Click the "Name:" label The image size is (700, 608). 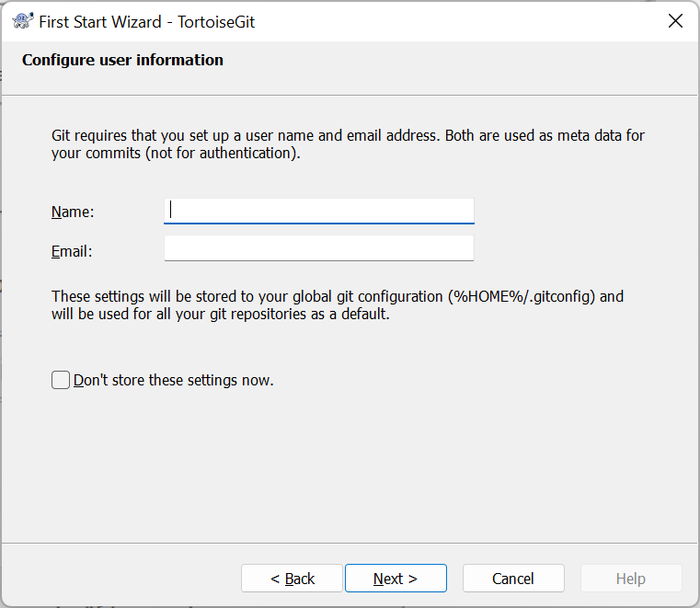tap(73, 212)
